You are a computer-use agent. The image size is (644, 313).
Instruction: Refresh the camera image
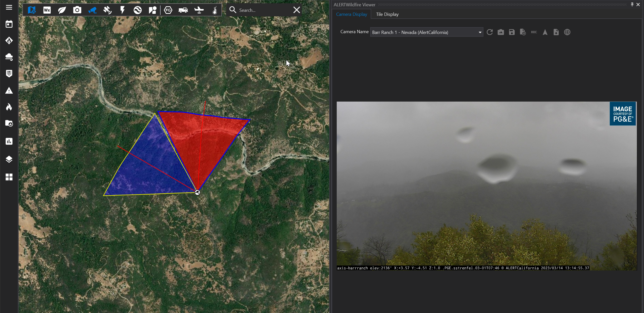[490, 32]
